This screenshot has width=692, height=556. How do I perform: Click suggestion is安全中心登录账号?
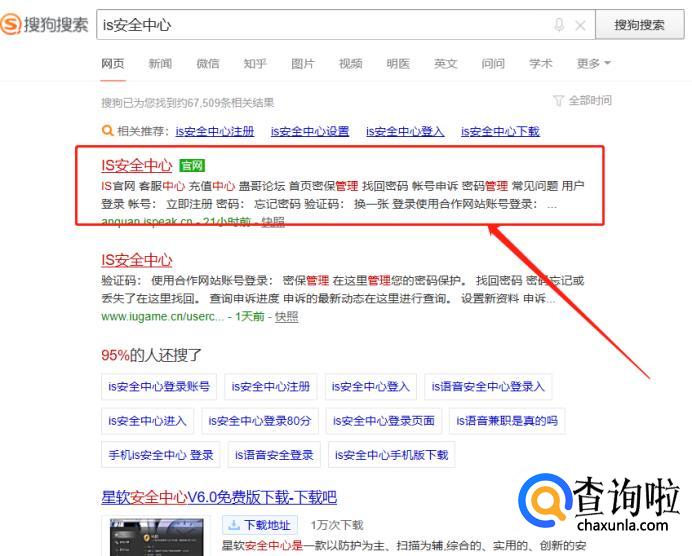tap(159, 387)
